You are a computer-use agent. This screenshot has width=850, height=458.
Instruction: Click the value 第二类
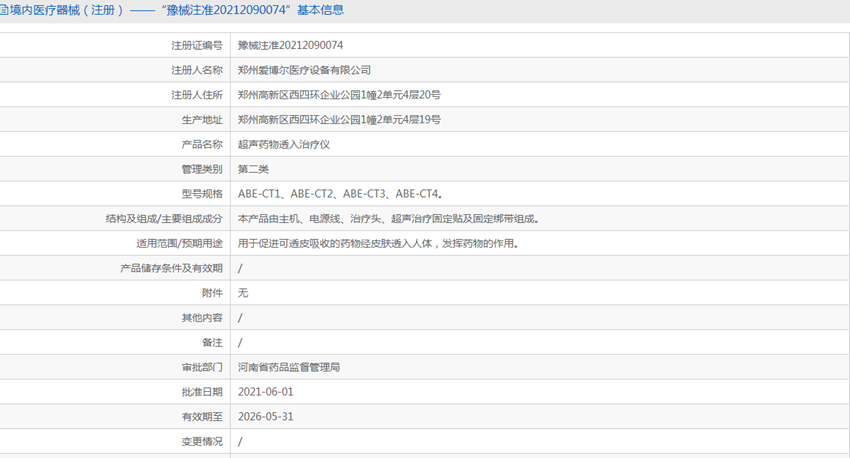click(253, 170)
